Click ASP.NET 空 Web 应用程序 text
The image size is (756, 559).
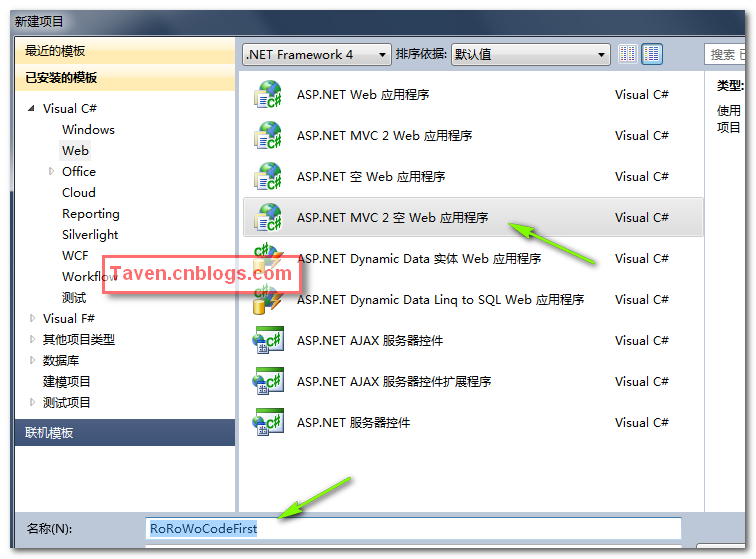pos(371,177)
